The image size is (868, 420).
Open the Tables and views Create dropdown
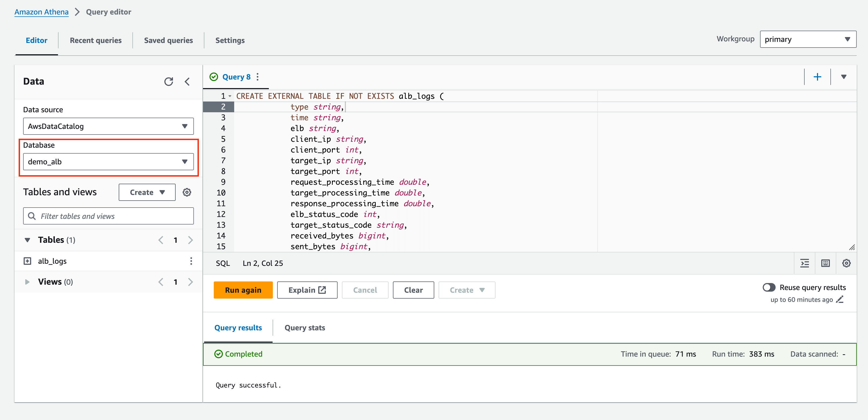click(x=147, y=192)
